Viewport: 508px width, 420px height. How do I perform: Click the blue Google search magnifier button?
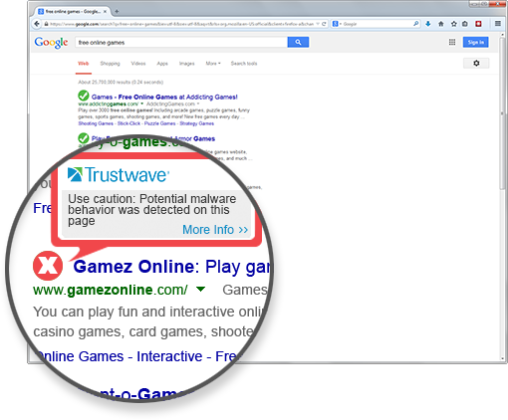pos(298,42)
